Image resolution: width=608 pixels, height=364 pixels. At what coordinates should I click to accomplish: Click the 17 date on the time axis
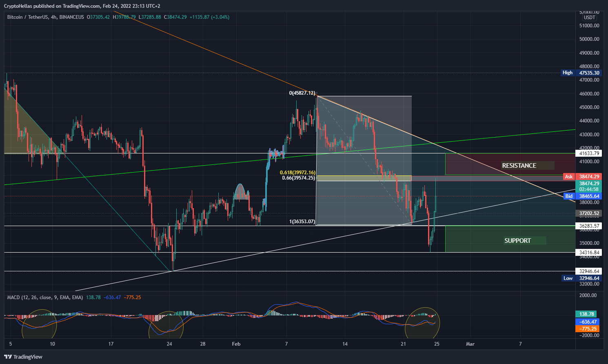[x=111, y=344]
